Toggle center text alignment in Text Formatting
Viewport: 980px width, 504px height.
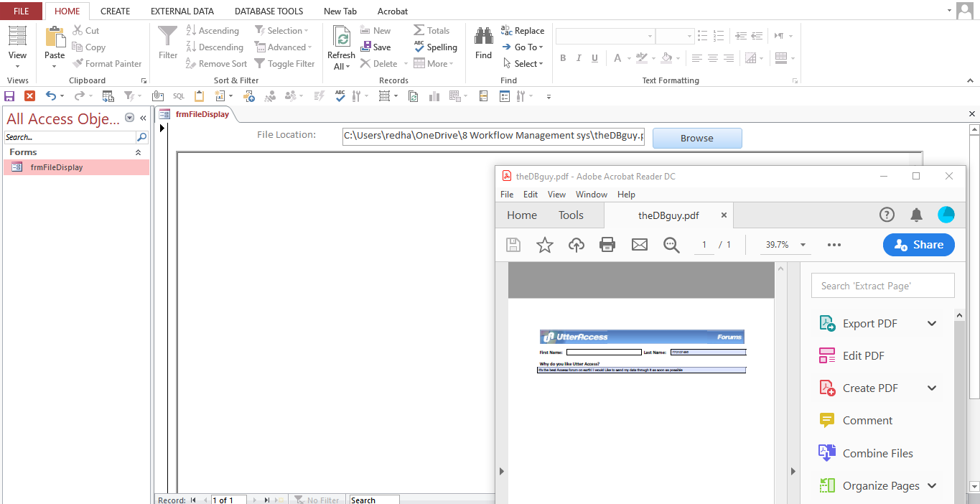click(x=713, y=58)
